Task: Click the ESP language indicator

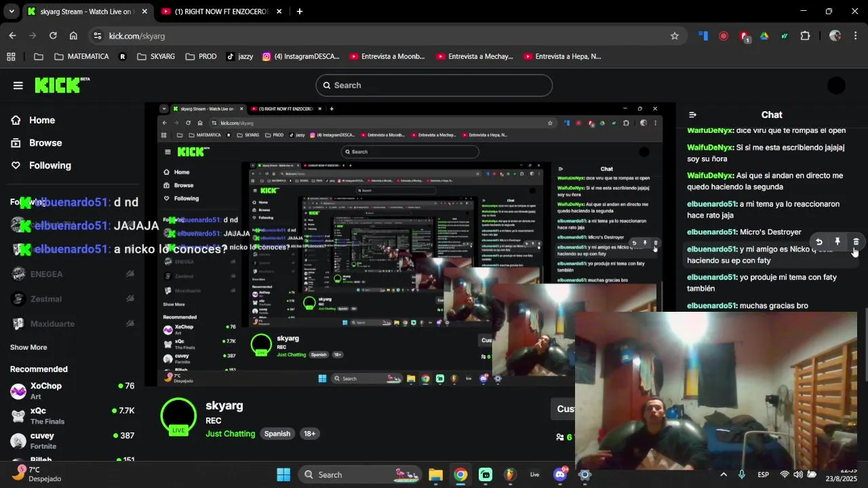Action: pyautogui.click(x=764, y=474)
